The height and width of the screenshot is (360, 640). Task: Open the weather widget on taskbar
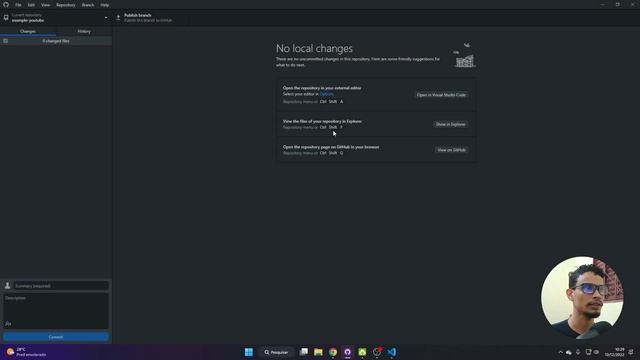[26, 352]
